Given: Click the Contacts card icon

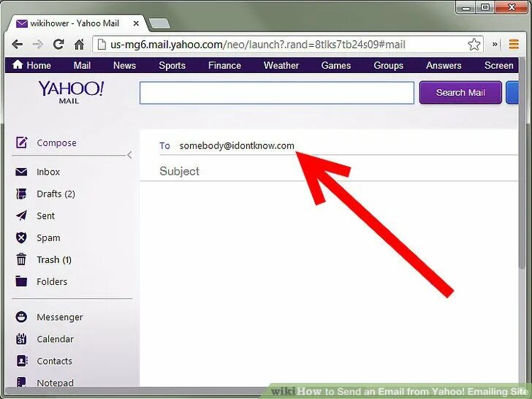Looking at the screenshot, I should [22, 361].
